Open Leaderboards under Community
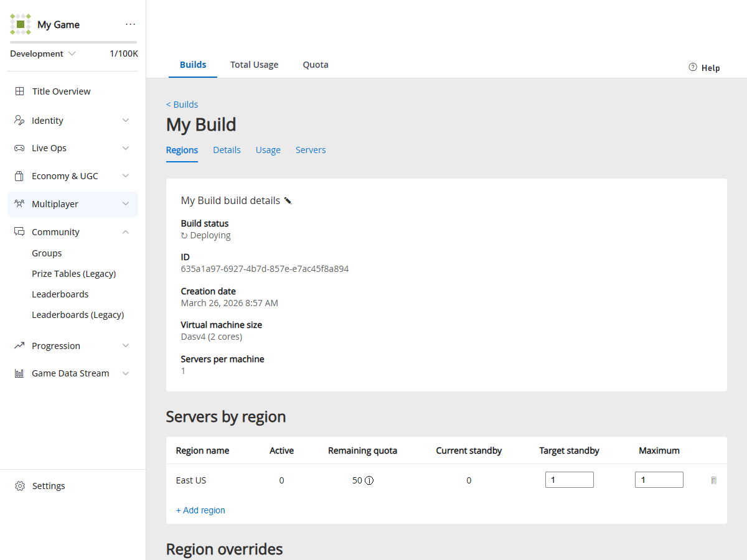747x560 pixels. click(60, 294)
